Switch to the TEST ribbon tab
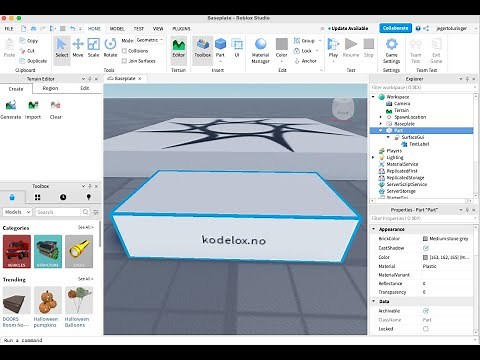Viewport: 480px width, 360px height. point(139,29)
